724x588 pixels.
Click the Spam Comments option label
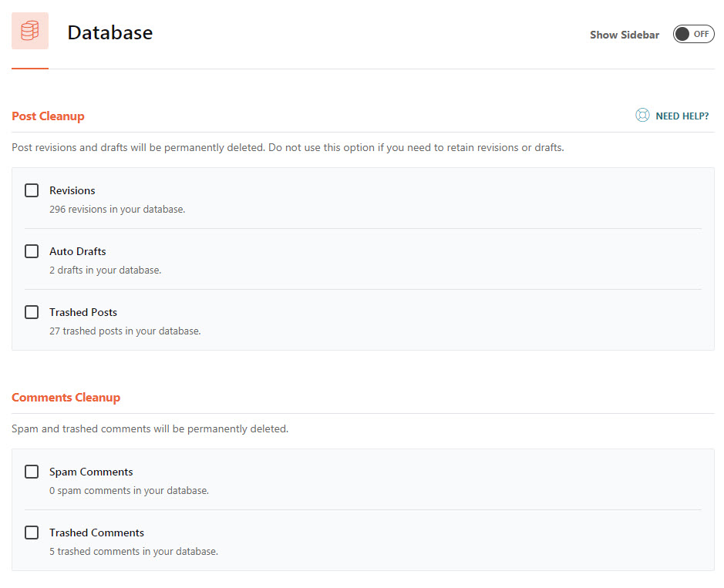(x=91, y=472)
